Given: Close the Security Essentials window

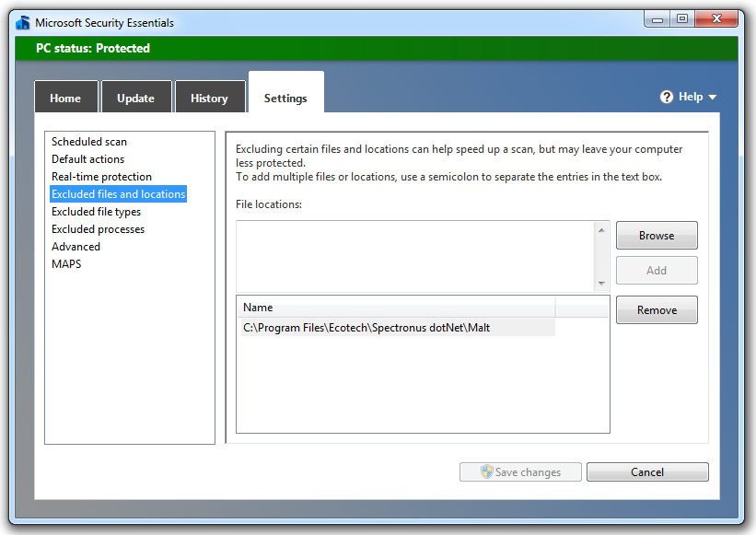Looking at the screenshot, I should [717, 19].
